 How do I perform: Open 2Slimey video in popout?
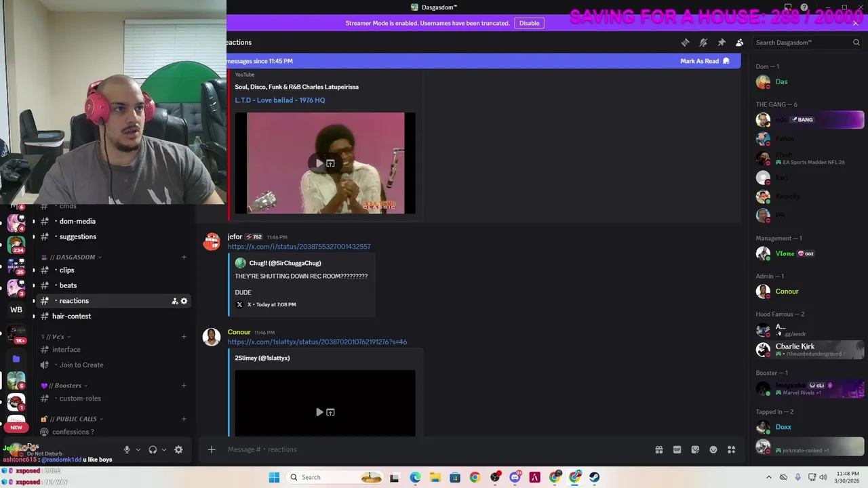click(x=330, y=412)
